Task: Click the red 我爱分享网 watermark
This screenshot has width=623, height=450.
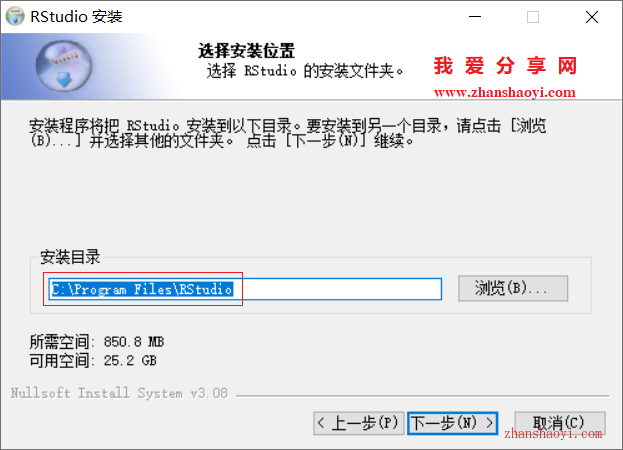Action: click(x=505, y=66)
